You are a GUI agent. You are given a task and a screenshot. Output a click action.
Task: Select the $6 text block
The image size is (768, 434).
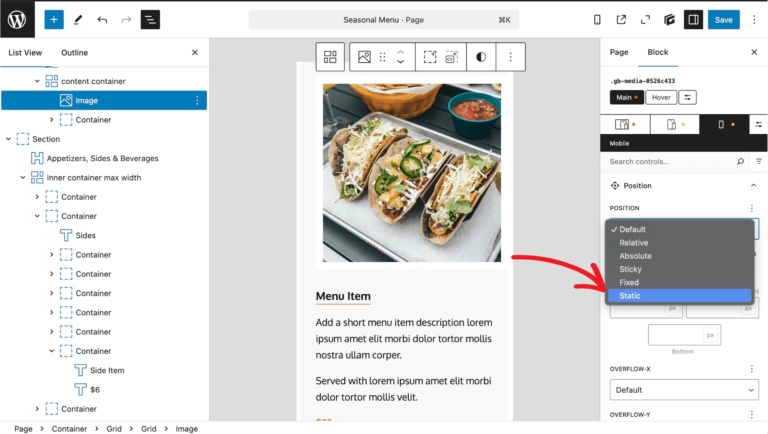tap(95, 389)
